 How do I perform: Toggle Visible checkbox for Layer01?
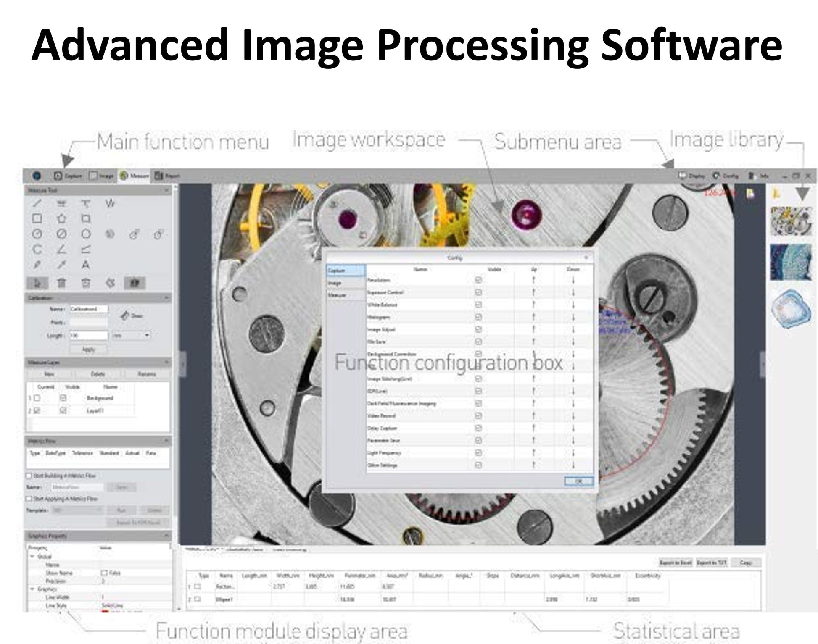63,411
